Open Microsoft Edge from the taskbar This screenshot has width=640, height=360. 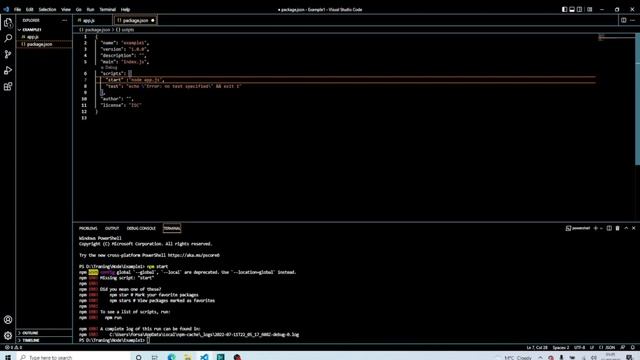point(171,357)
